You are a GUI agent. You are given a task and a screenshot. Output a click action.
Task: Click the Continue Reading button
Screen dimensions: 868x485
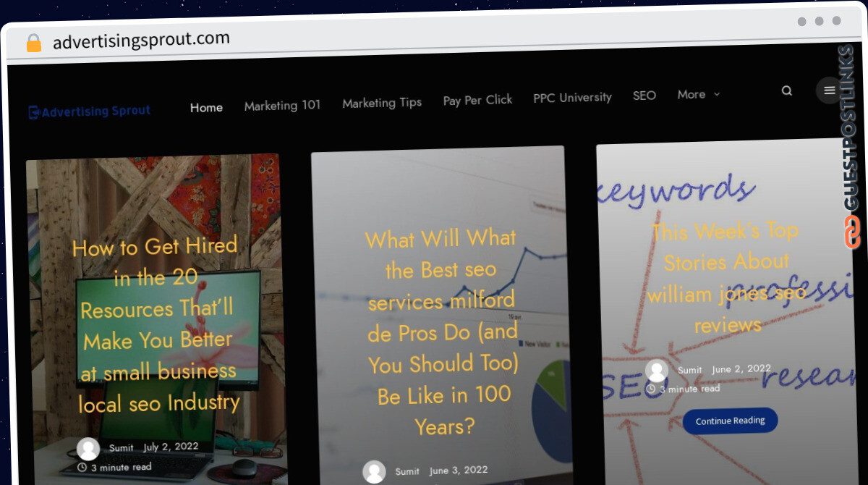730,421
